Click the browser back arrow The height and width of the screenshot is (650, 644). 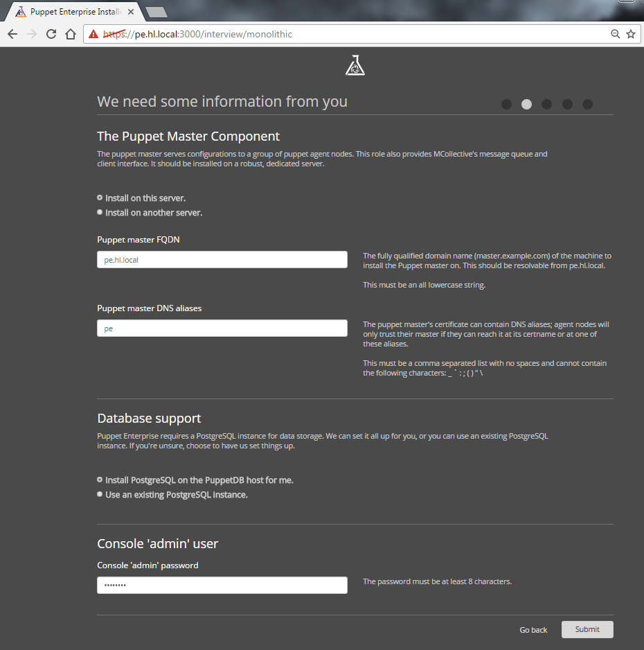click(x=12, y=34)
